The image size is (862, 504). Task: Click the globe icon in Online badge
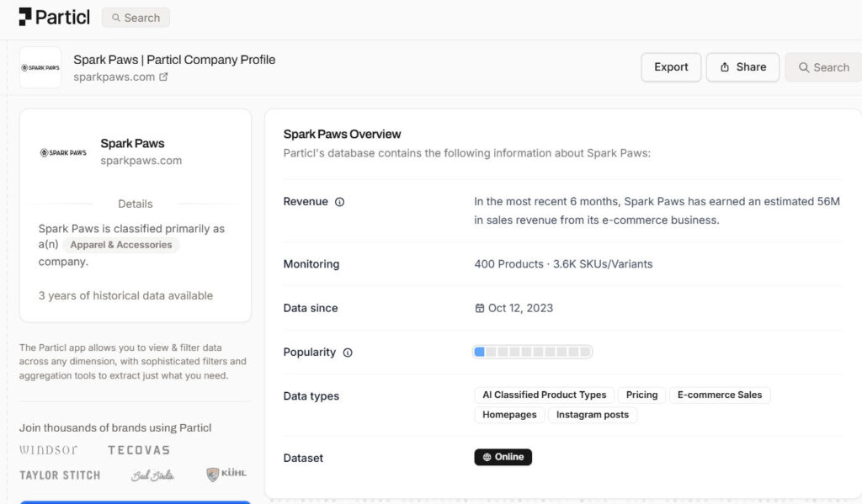pos(487,457)
